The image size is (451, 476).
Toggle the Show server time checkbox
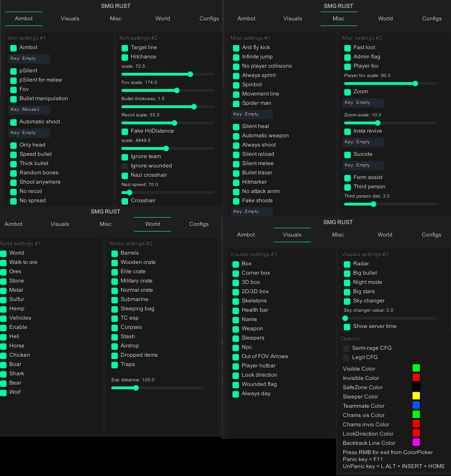[347, 327]
